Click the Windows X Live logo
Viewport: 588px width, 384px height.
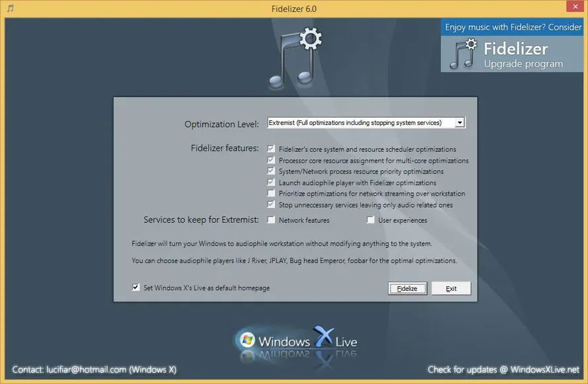pyautogui.click(x=296, y=342)
